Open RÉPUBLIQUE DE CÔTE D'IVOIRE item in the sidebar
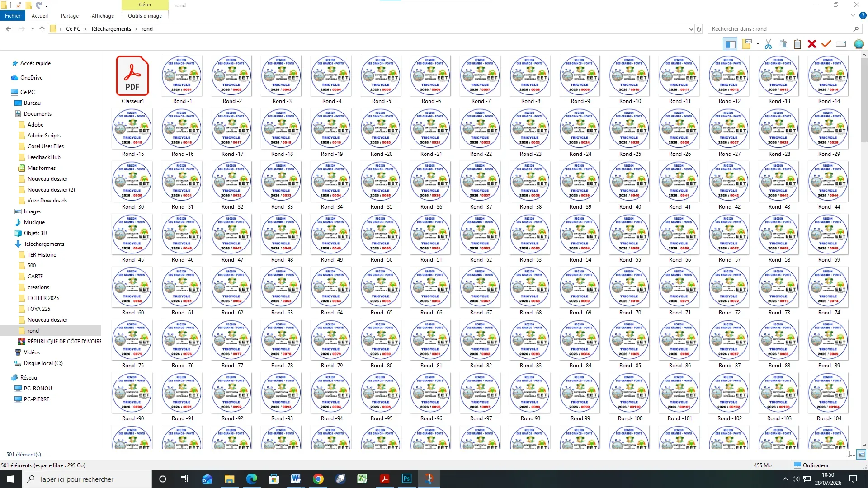The image size is (868, 488). [x=63, y=342]
